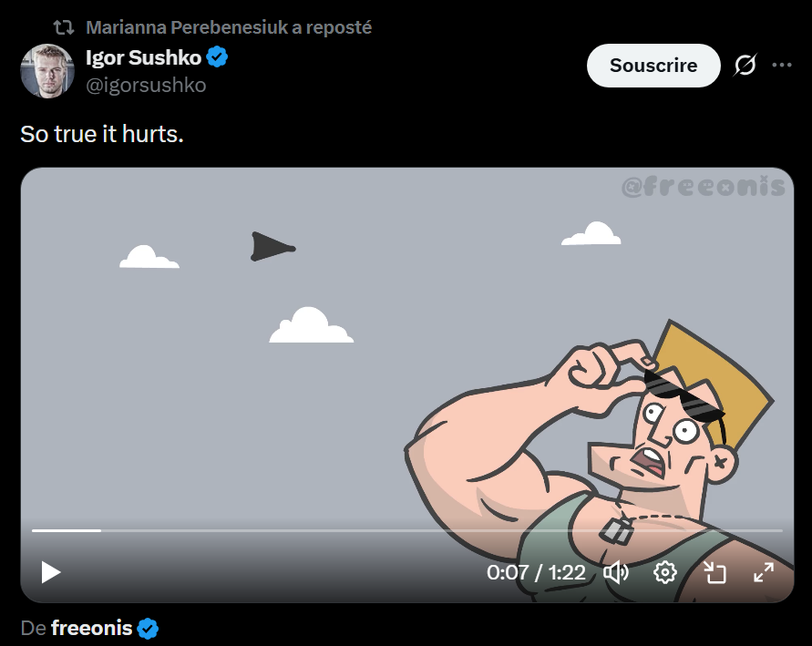Click the repost arrows icon
The image size is (812, 646).
pyautogui.click(x=64, y=27)
